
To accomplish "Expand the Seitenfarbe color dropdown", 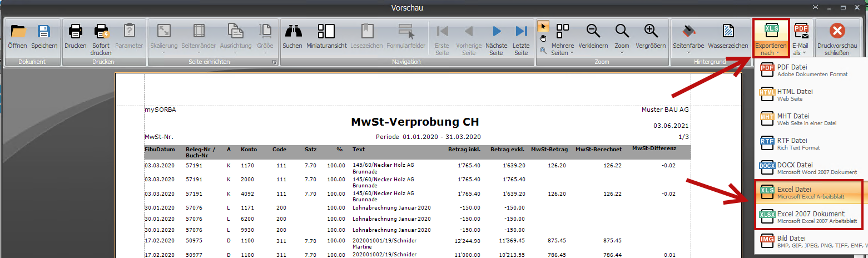I will click(688, 38).
